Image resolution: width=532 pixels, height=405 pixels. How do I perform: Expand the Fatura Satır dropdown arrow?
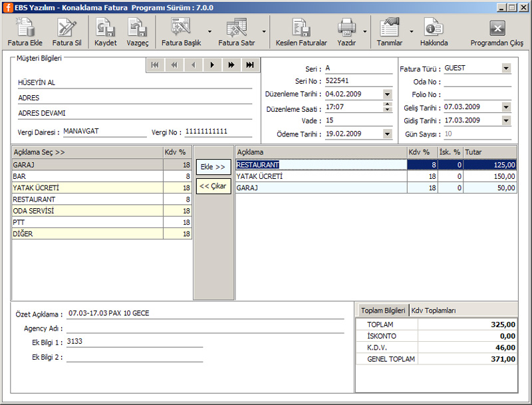(264, 31)
